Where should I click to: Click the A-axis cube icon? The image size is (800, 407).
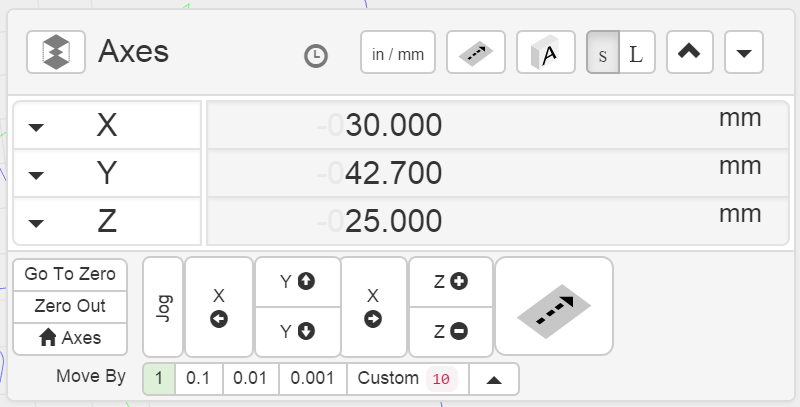[545, 53]
